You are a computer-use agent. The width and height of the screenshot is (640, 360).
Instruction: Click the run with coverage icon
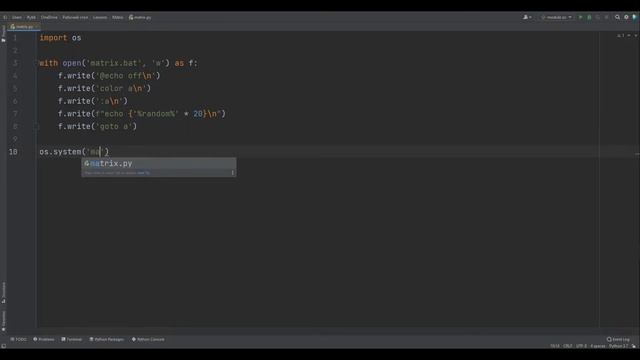coord(598,17)
